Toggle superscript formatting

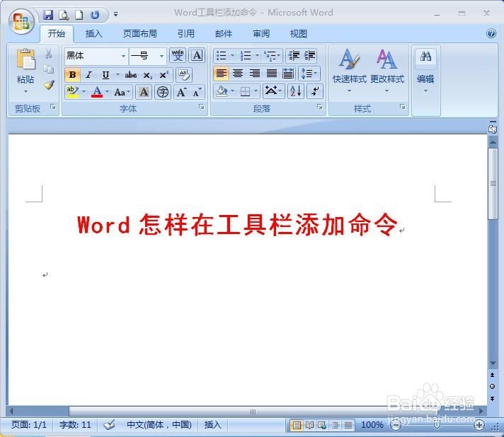click(164, 75)
